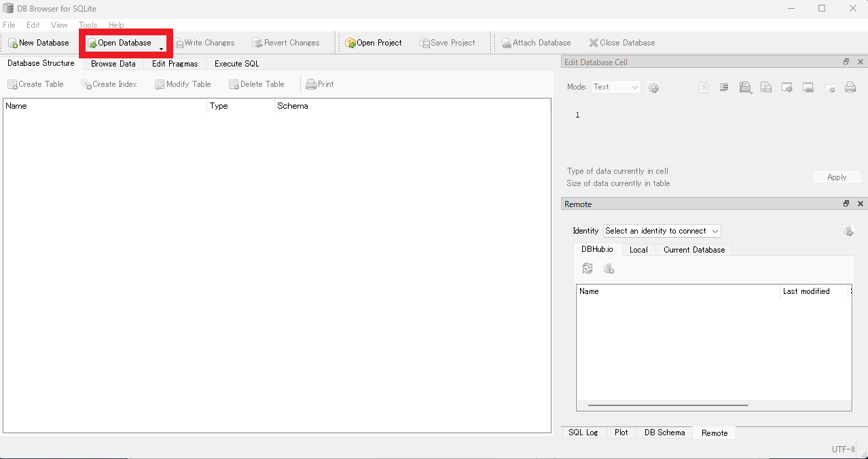Click the Open Project toolbar button
The height and width of the screenshot is (459, 868).
point(374,43)
